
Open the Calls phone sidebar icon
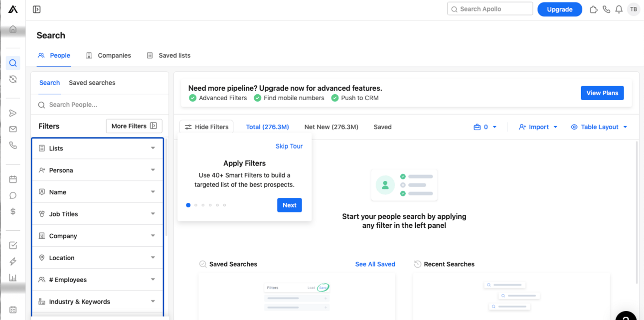pos(13,146)
